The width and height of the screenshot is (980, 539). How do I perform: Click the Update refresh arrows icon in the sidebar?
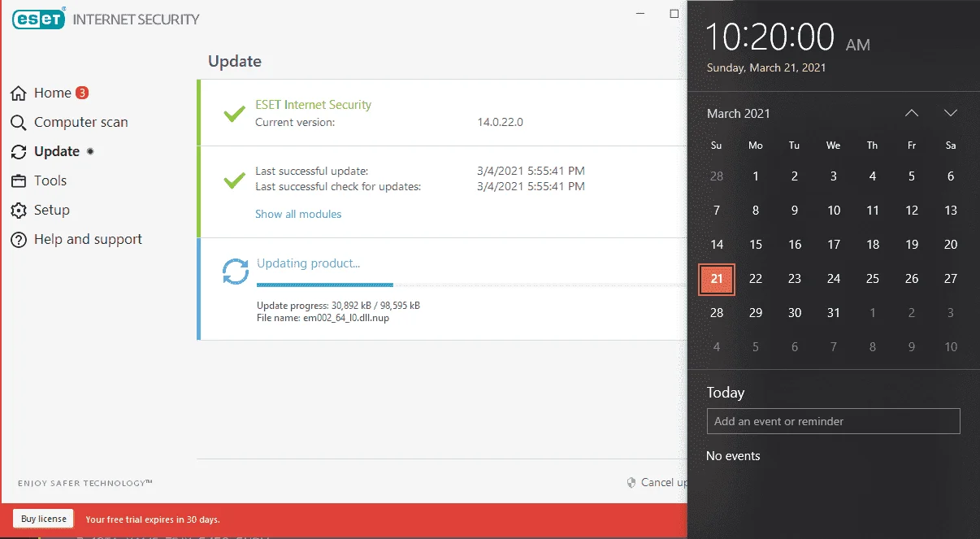pyautogui.click(x=19, y=152)
